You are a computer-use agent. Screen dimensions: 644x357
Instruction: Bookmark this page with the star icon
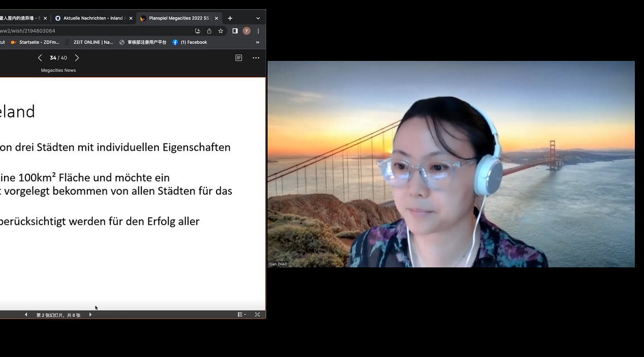[221, 31]
